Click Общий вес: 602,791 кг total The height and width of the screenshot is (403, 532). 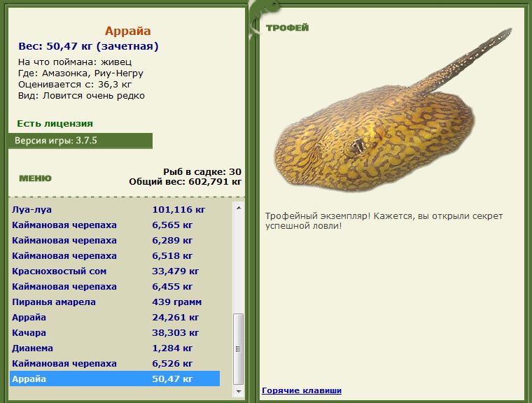[x=185, y=182]
